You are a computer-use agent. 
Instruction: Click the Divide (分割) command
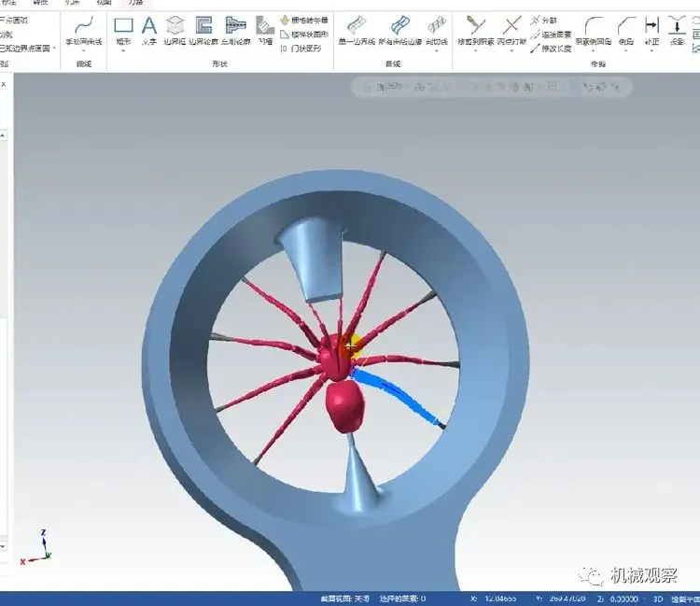(x=544, y=21)
